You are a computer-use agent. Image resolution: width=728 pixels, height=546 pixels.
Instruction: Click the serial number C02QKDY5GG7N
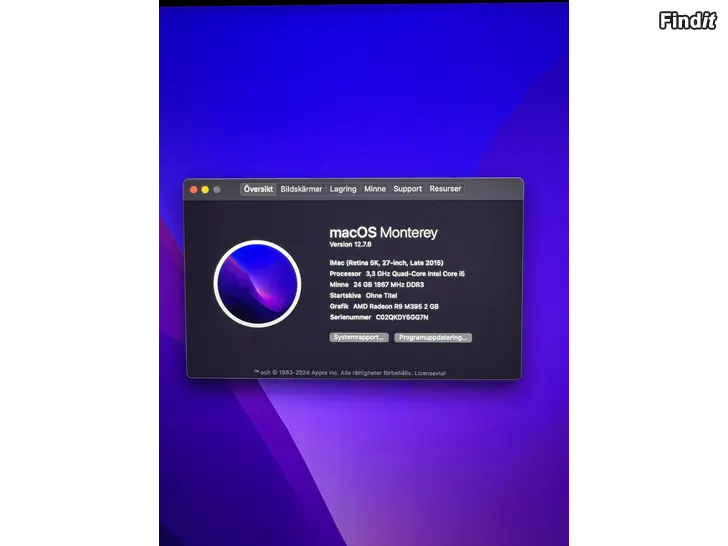click(402, 317)
